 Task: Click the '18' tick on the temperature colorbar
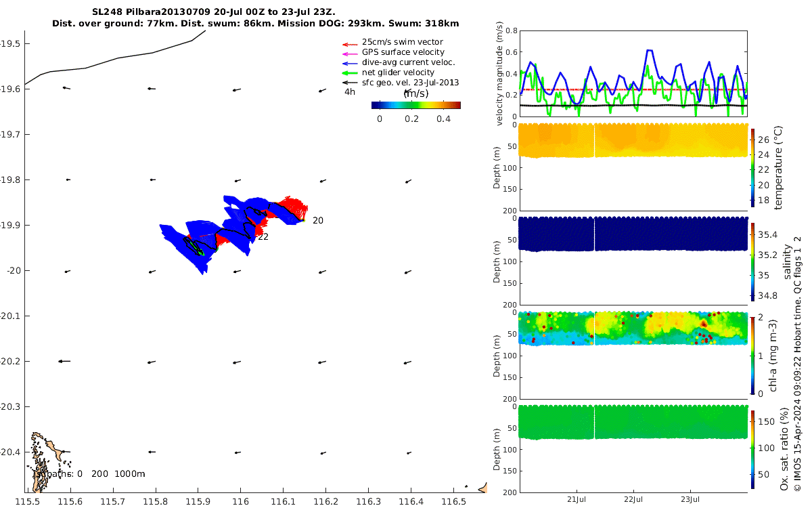tap(763, 200)
